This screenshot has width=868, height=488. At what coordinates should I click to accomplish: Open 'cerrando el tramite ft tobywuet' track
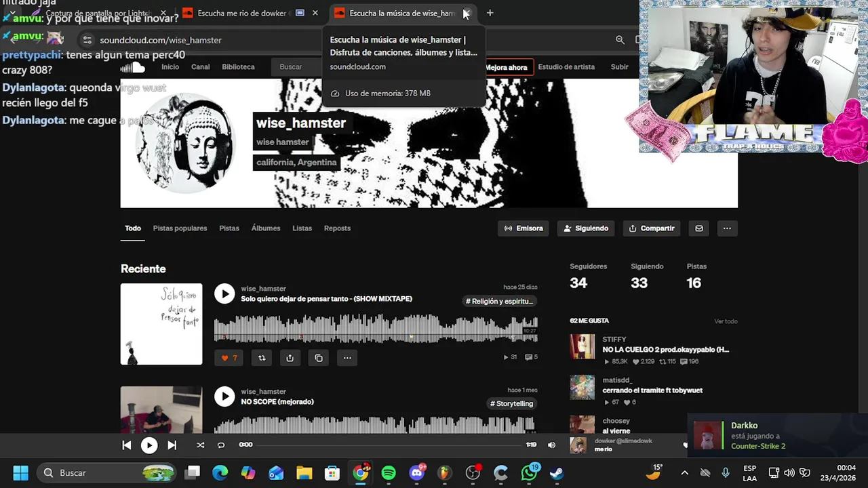652,390
